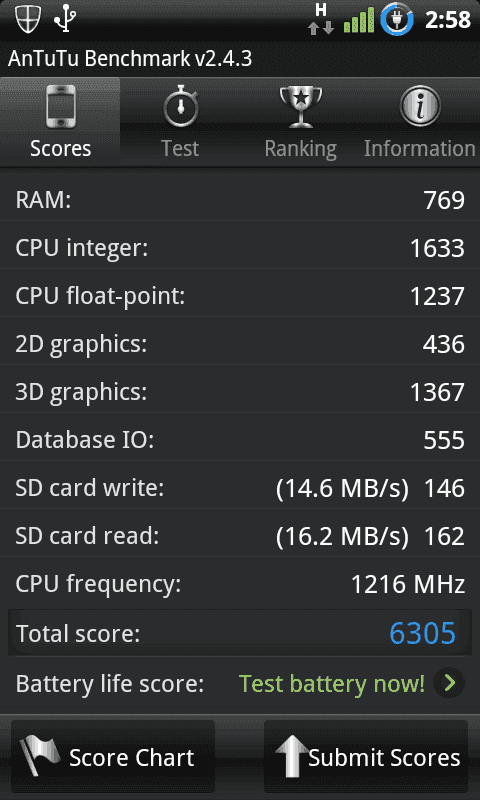Screen dimensions: 480x800
Task: Tap the shield icon in status bar
Action: (27, 19)
